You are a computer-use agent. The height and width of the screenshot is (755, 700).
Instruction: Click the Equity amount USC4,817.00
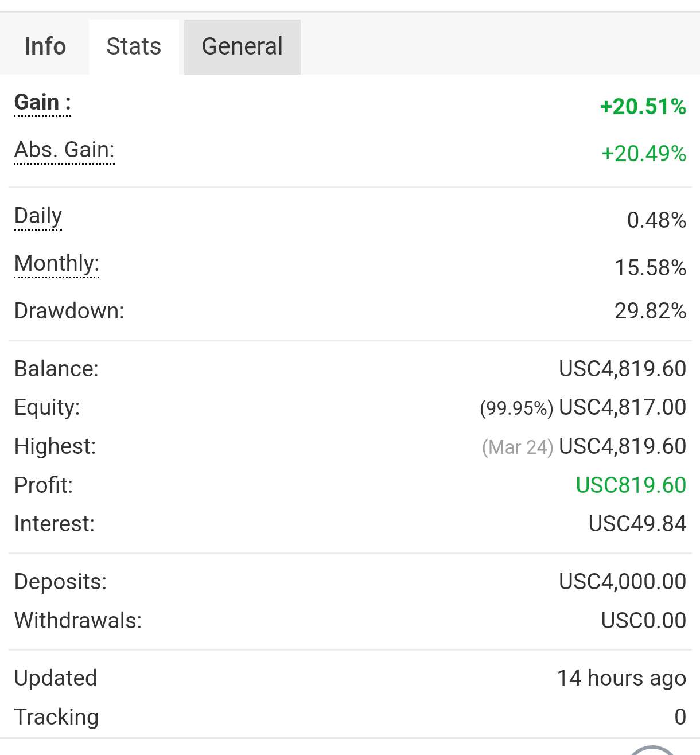623,407
